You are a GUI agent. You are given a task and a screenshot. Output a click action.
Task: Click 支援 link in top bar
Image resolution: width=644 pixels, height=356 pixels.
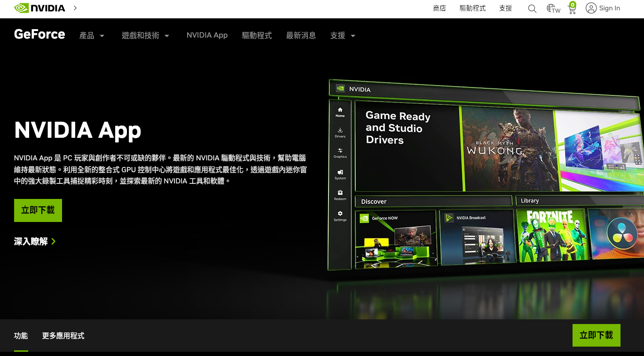(506, 8)
